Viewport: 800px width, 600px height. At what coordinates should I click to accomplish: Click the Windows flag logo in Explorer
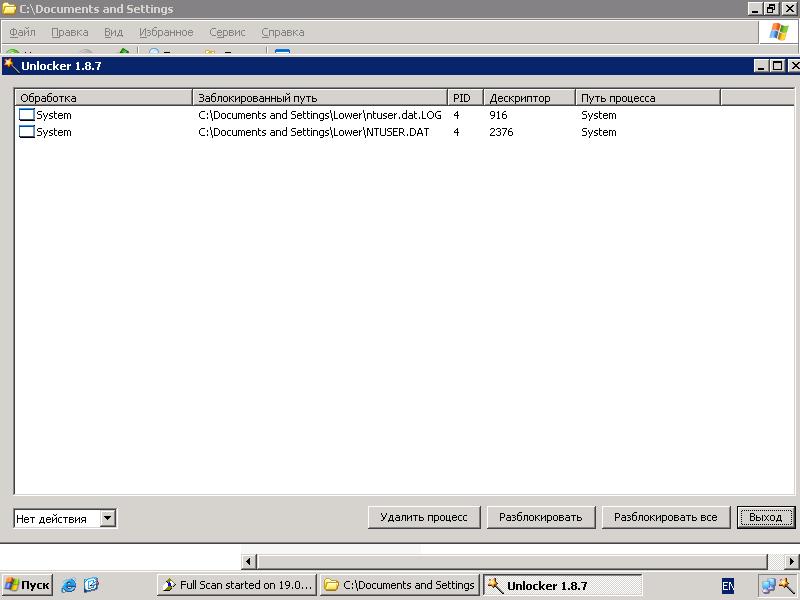(779, 32)
